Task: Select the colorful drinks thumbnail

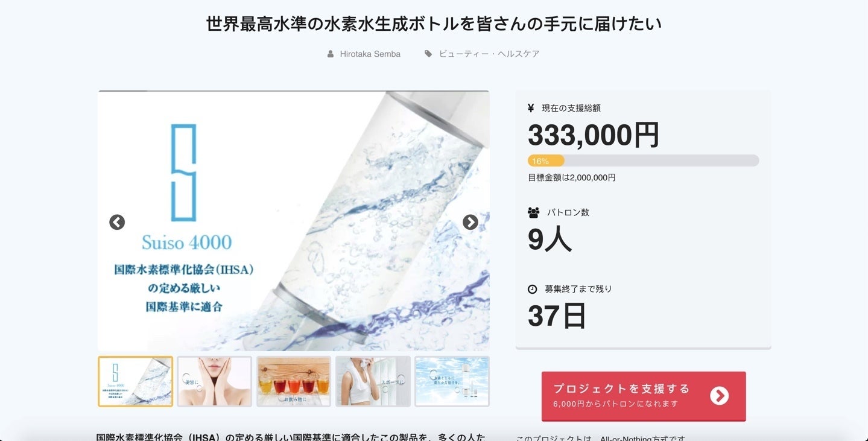Action: 294,381
